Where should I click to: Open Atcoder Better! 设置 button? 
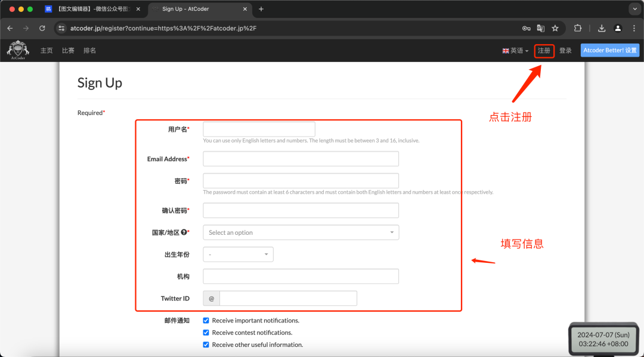point(609,50)
